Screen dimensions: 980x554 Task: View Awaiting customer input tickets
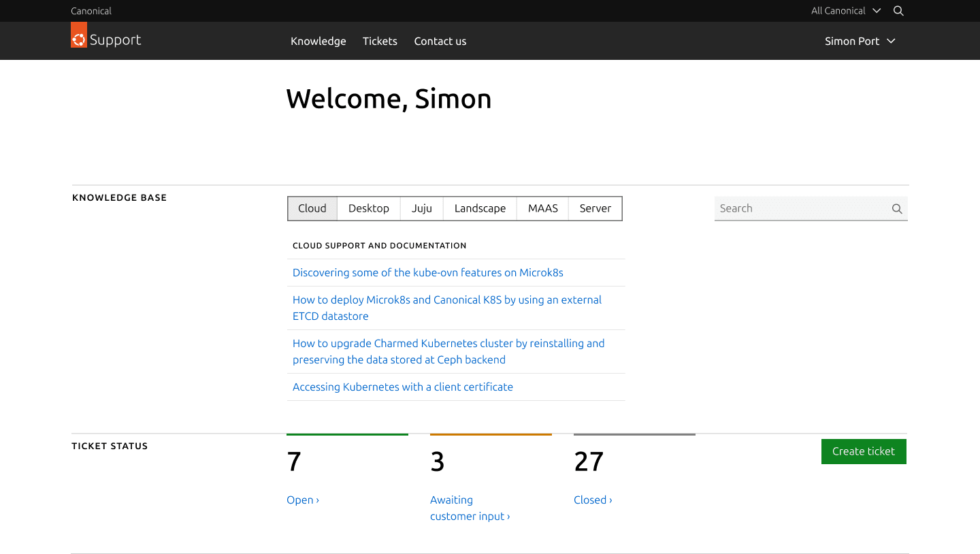pyautogui.click(x=470, y=508)
